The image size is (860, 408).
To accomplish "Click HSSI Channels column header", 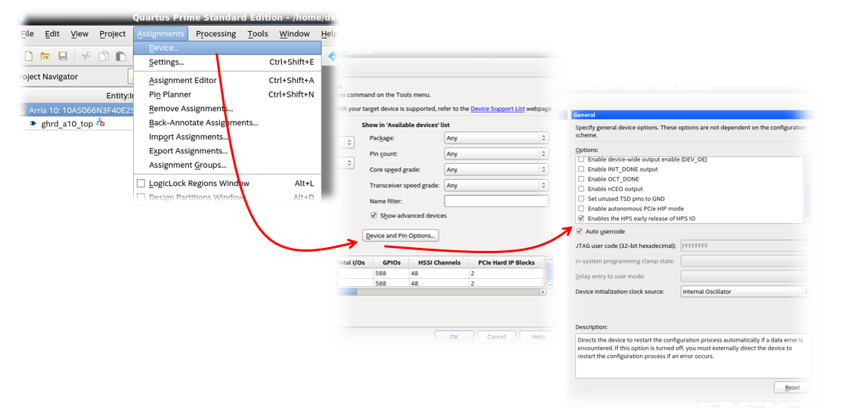I will tap(438, 262).
